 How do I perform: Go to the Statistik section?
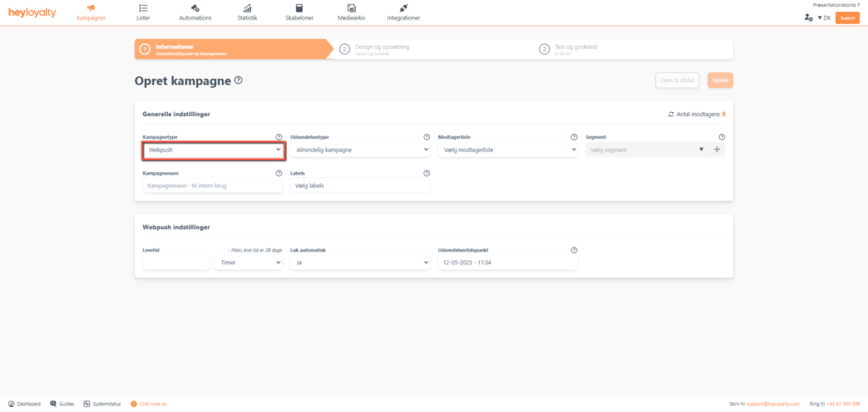pos(247,12)
